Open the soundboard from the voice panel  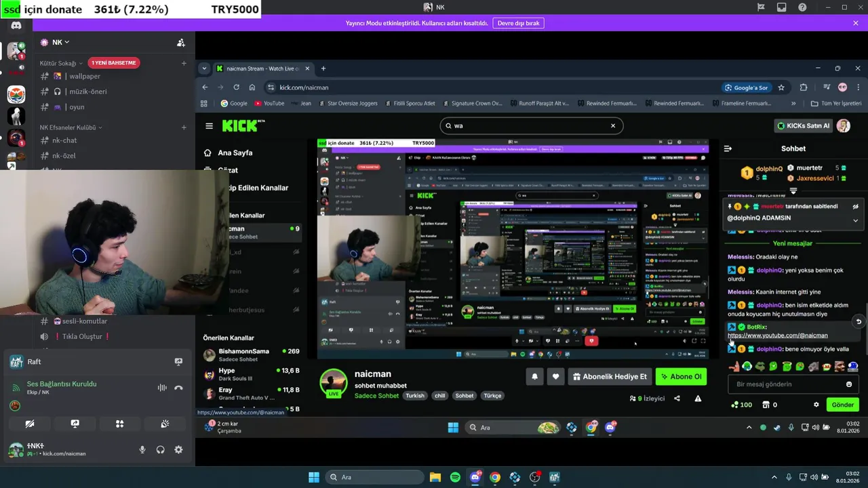[x=165, y=424]
